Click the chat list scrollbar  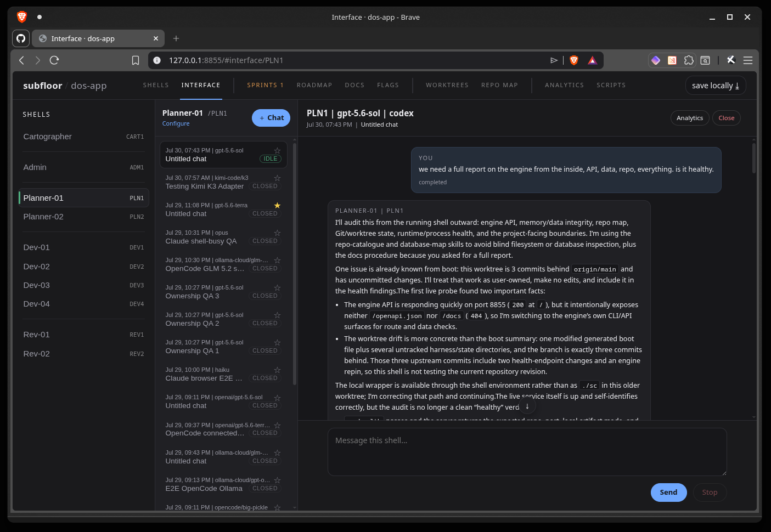(295, 263)
